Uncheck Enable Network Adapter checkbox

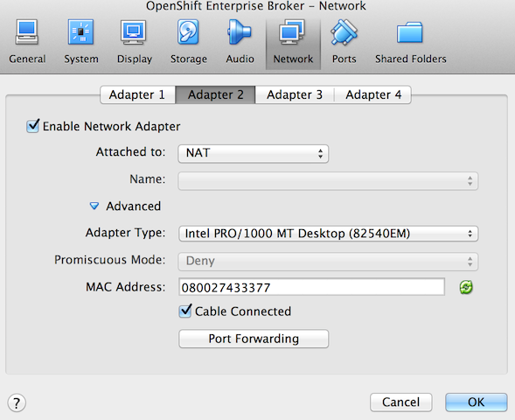(32, 126)
